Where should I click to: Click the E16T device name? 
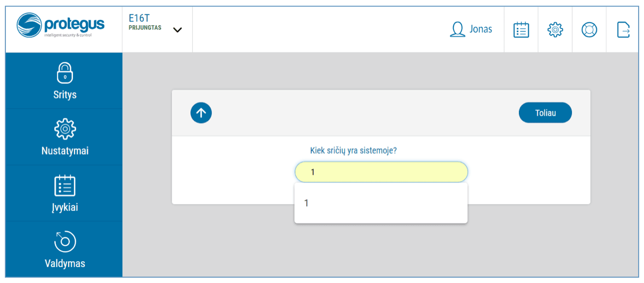coord(139,18)
